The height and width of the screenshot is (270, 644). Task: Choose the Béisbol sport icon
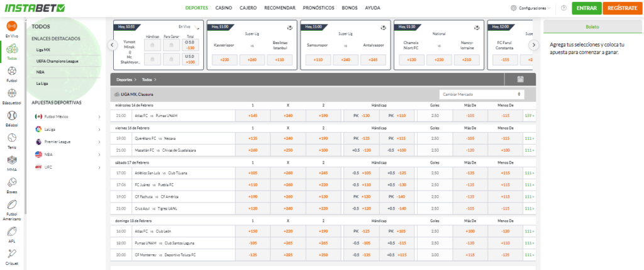11,117
